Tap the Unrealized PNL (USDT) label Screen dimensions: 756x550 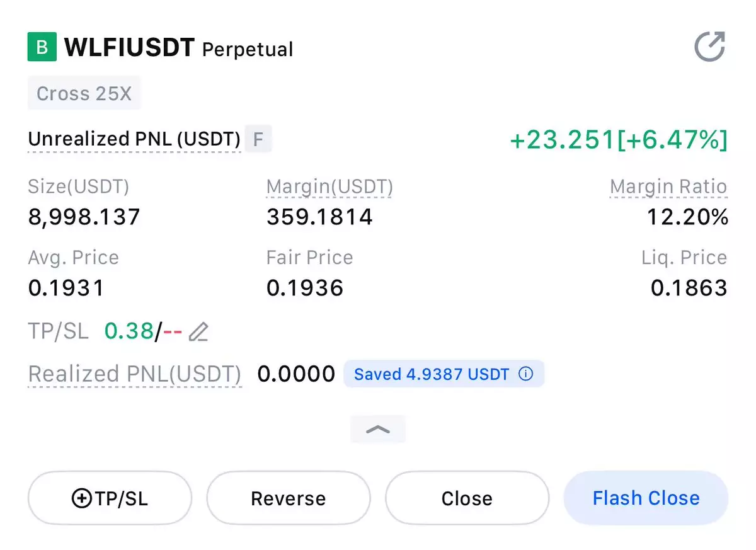[x=134, y=139]
